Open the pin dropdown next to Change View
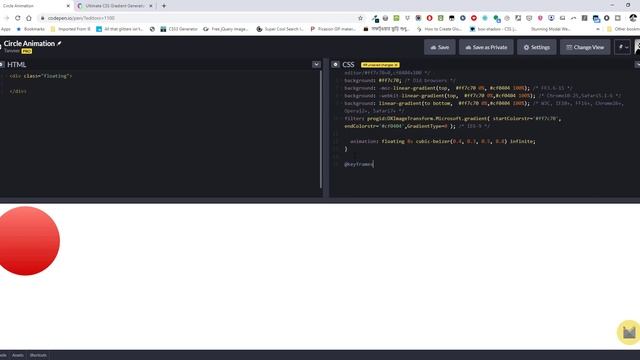The width and height of the screenshot is (640, 360). (x=623, y=47)
